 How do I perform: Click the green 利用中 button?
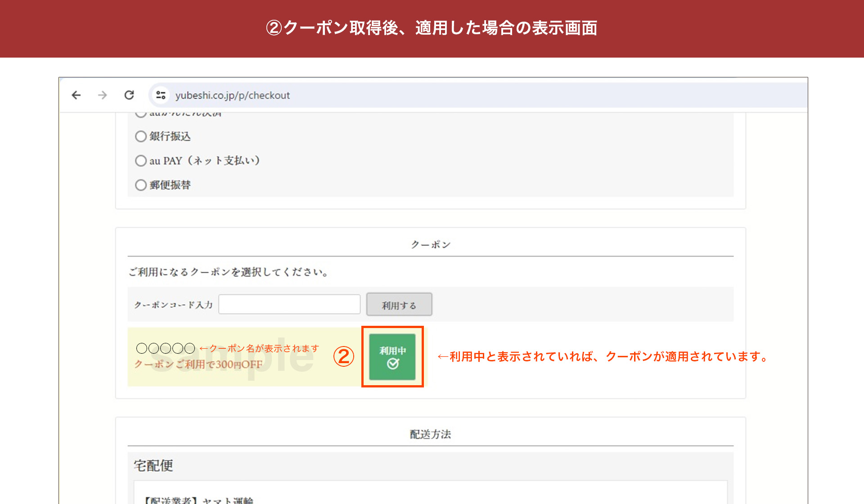pos(392,356)
